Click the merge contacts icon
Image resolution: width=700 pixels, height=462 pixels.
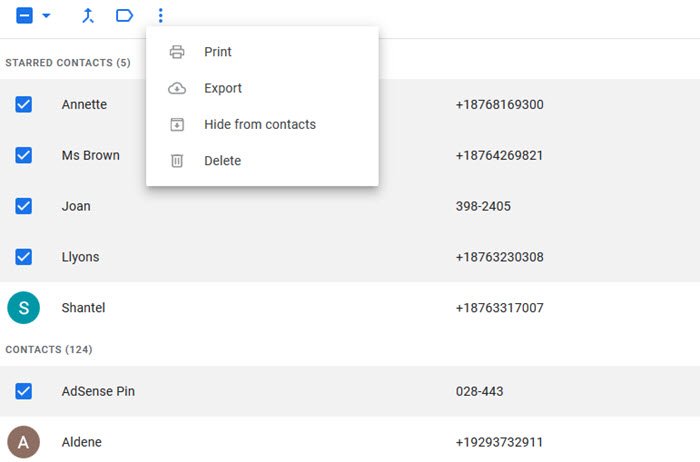[88, 16]
